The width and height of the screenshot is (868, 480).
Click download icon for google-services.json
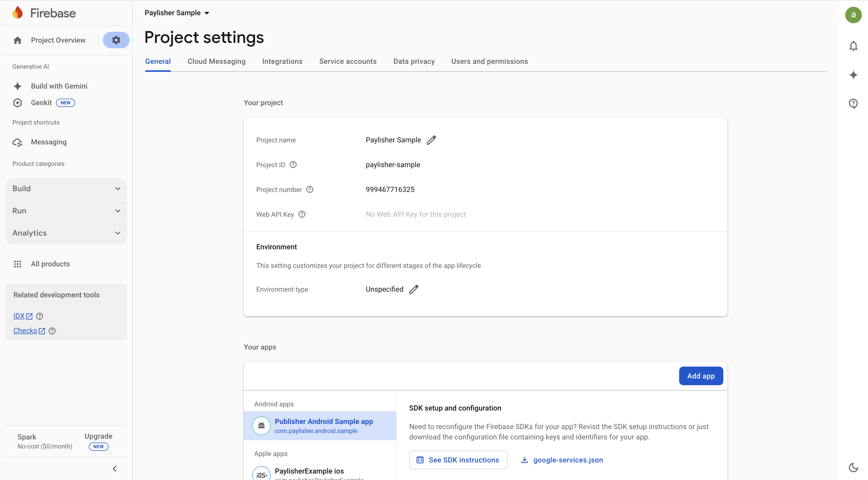pyautogui.click(x=524, y=460)
